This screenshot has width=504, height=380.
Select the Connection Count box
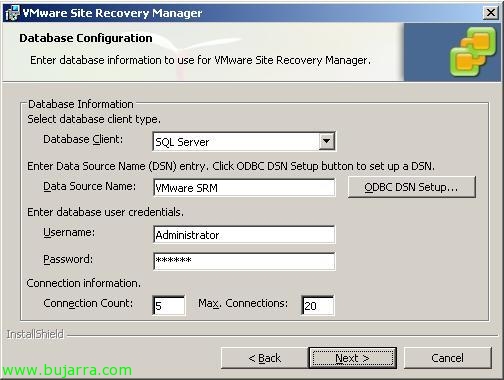tap(169, 305)
